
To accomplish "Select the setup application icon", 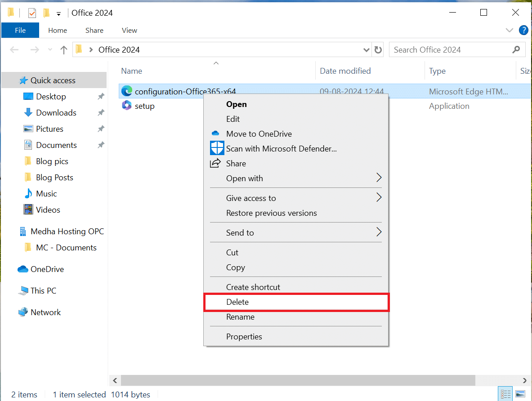I will (x=126, y=106).
